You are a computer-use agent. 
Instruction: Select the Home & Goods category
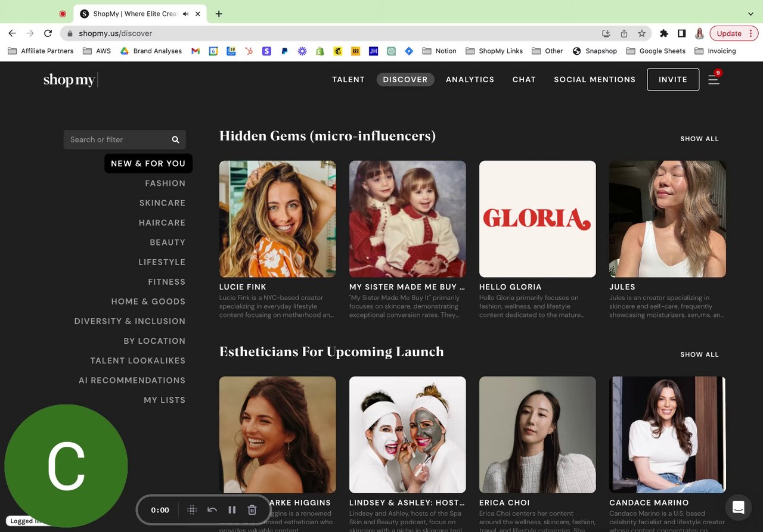click(x=148, y=301)
